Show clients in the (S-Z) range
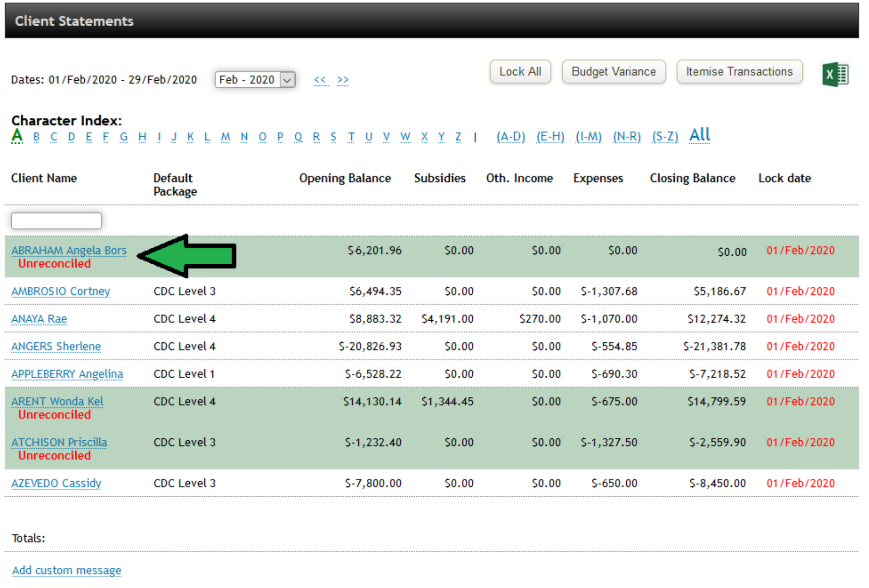This screenshot has height=588, width=869. point(665,137)
